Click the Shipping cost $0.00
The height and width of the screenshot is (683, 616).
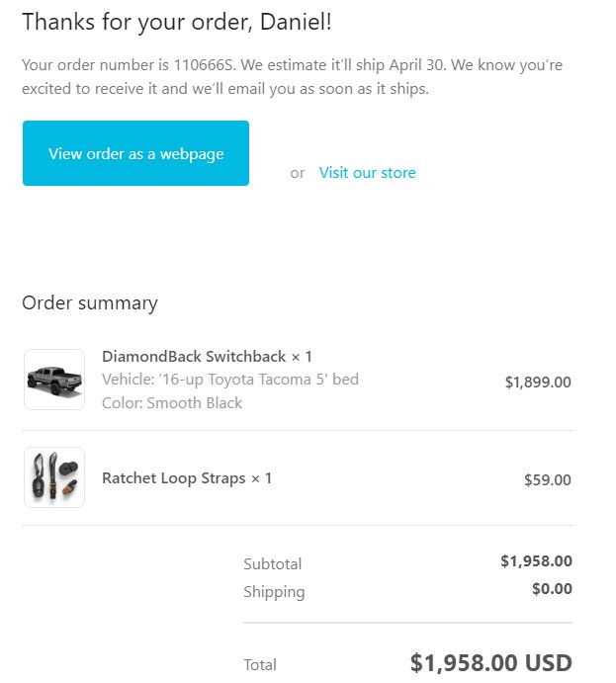[552, 588]
